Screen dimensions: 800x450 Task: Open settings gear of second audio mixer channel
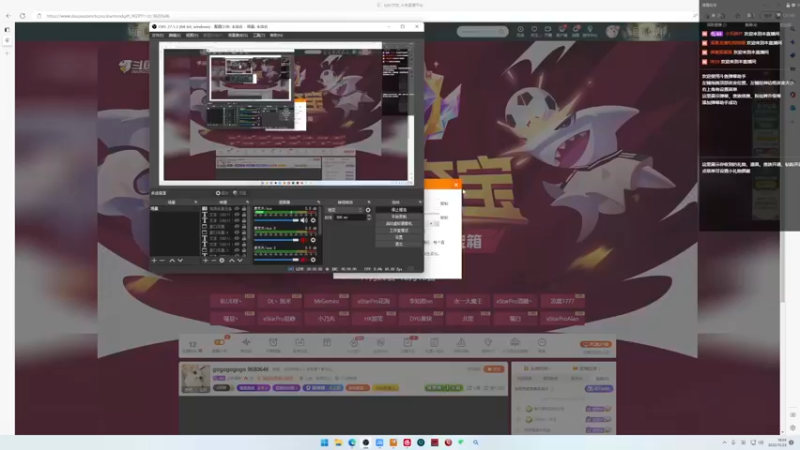click(x=313, y=240)
